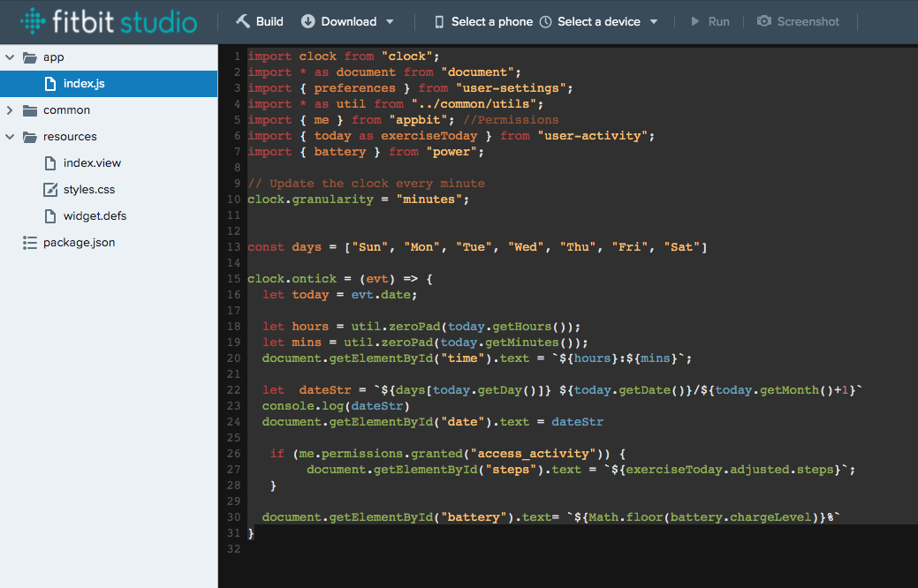Collapse the resources folder chevron
918x588 pixels.
10,136
